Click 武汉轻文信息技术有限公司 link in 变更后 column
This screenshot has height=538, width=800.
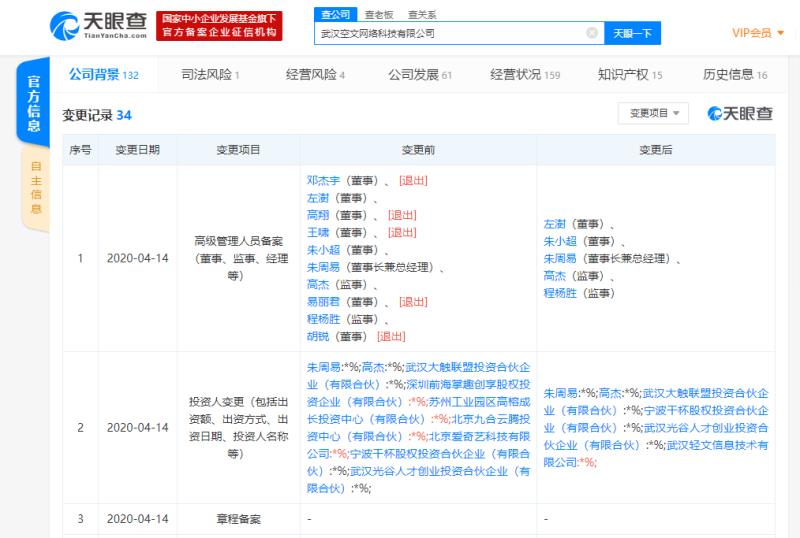click(717, 445)
